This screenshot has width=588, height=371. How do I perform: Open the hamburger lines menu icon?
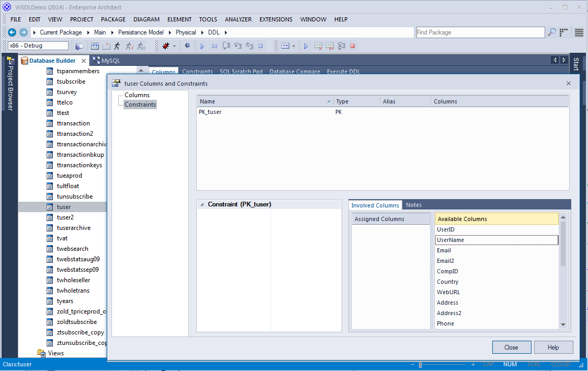point(579,32)
